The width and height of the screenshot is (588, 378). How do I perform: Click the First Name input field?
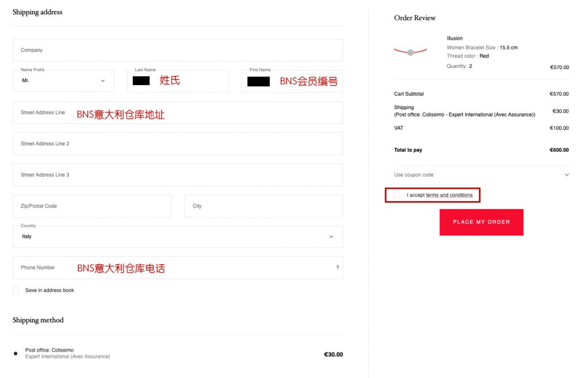click(x=292, y=81)
